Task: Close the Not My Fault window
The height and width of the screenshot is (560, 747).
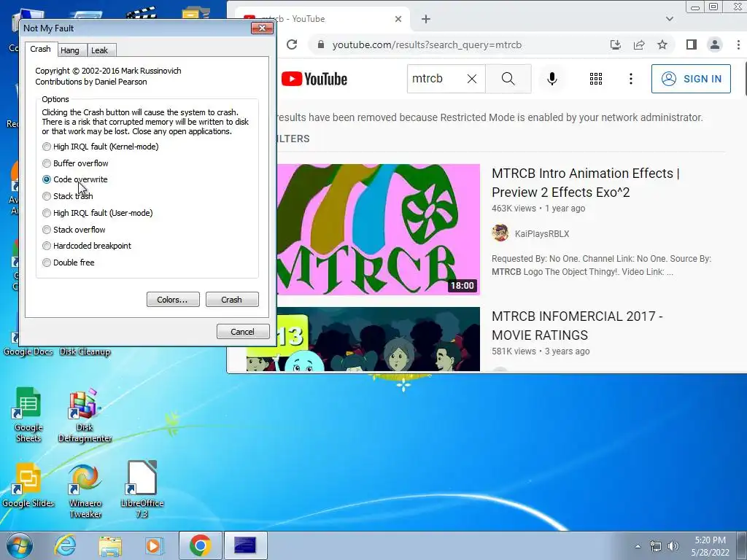Action: [262, 28]
